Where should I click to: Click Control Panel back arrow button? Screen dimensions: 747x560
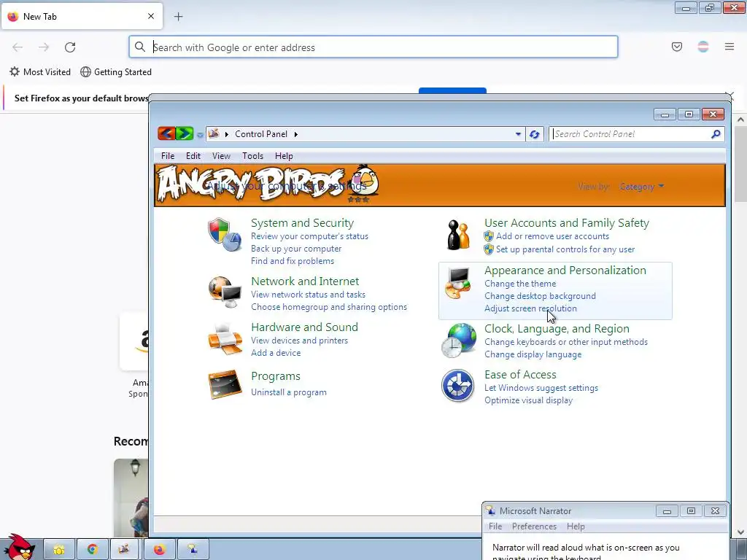pyautogui.click(x=166, y=134)
